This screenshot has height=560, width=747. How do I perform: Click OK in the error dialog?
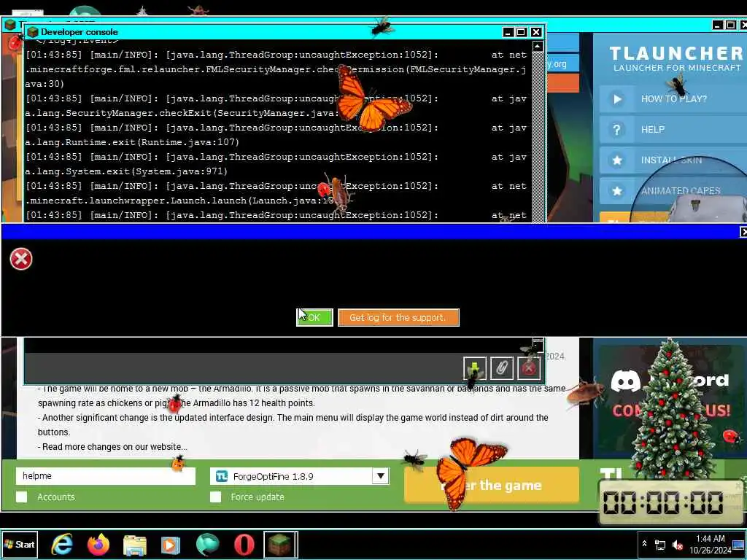[x=314, y=318]
